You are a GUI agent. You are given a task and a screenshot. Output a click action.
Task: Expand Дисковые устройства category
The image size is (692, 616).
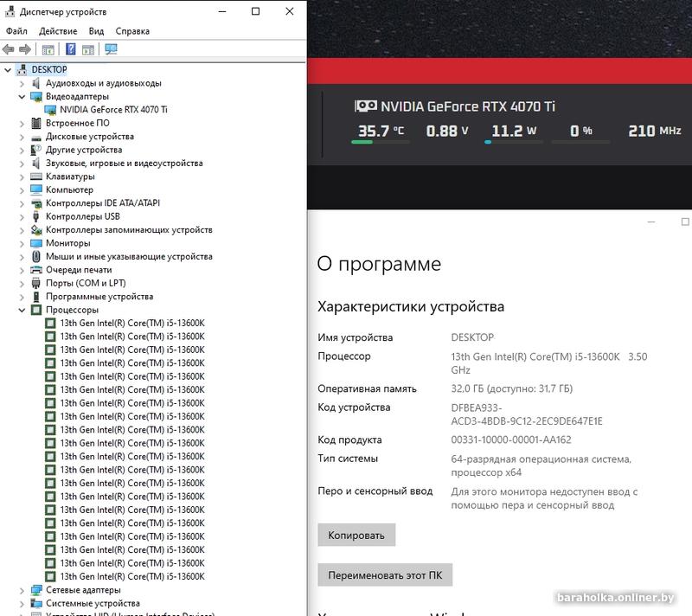click(22, 137)
